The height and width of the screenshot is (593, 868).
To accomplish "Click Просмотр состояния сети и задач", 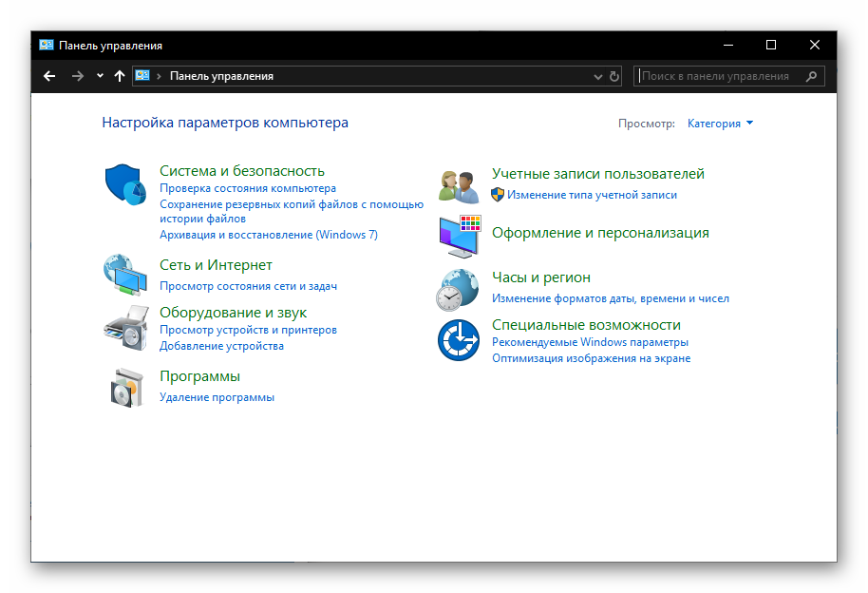I will [248, 286].
